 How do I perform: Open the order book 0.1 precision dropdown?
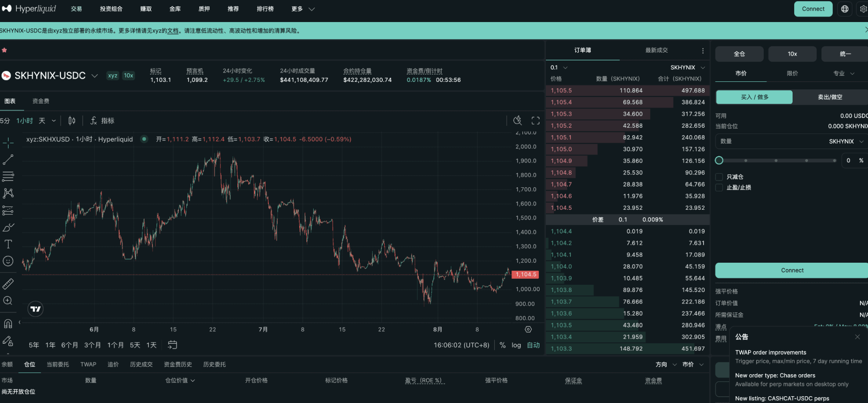[559, 67]
